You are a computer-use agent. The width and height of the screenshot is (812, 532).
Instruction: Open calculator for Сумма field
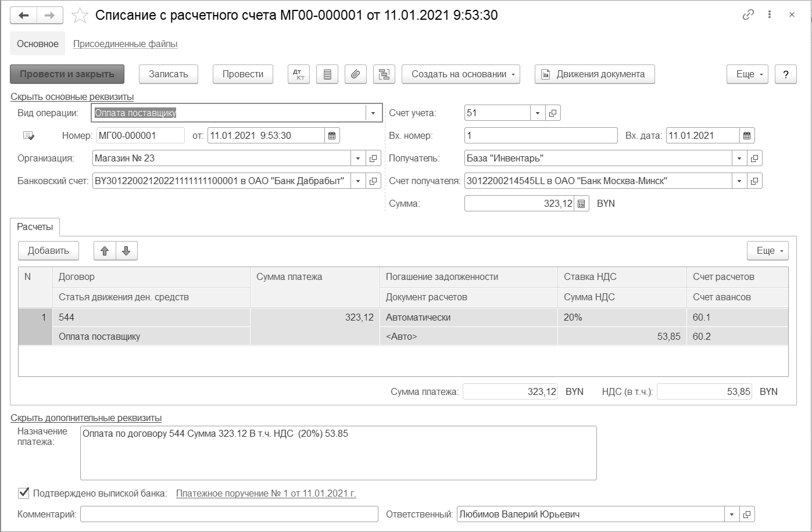[582, 204]
